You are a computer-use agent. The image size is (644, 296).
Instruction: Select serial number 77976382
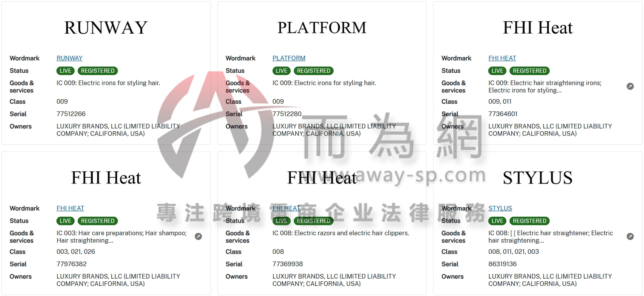pyautogui.click(x=72, y=264)
